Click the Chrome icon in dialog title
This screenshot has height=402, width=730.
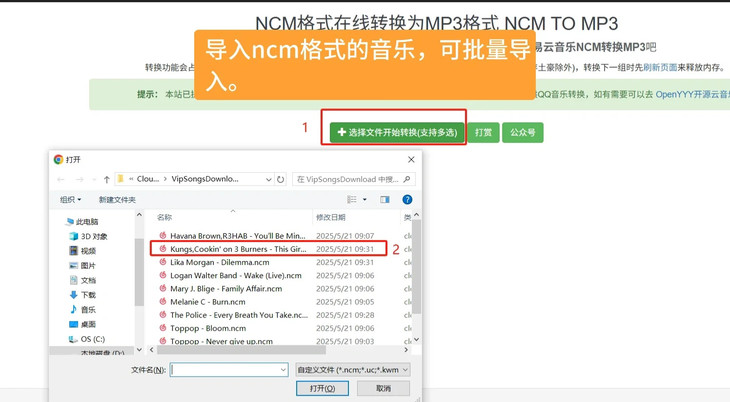(58, 159)
